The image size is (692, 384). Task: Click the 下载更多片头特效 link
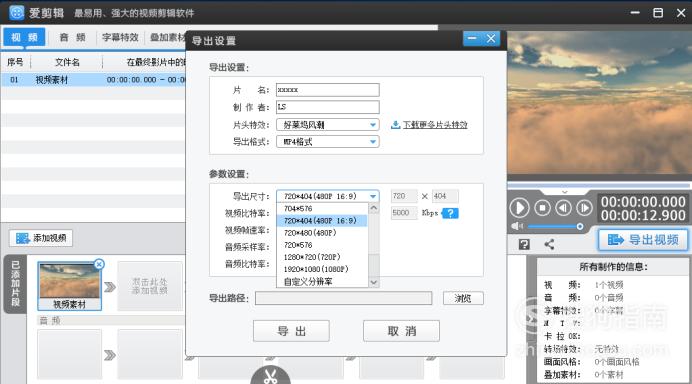point(435,125)
